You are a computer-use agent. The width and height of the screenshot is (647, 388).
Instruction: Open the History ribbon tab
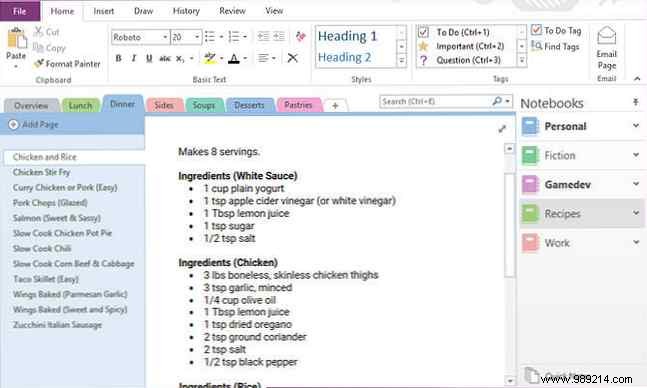pyautogui.click(x=186, y=11)
